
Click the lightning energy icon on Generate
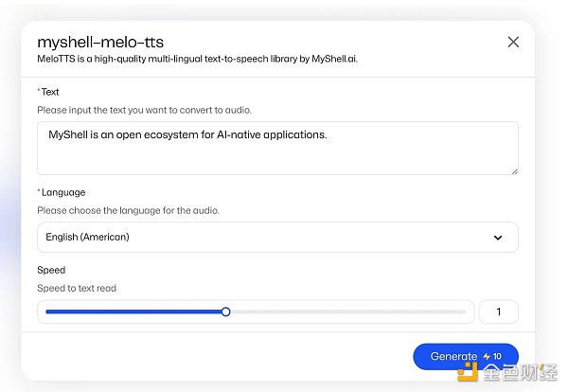click(x=487, y=357)
